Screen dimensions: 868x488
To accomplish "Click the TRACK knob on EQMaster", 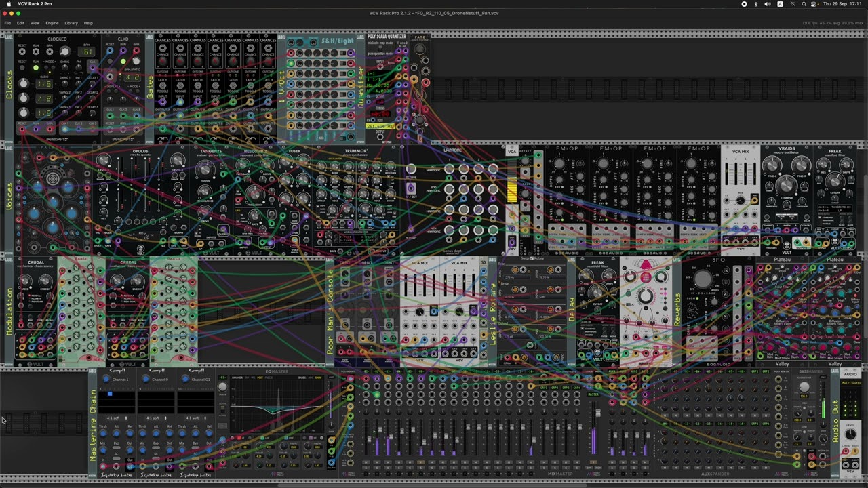I will [222, 387].
